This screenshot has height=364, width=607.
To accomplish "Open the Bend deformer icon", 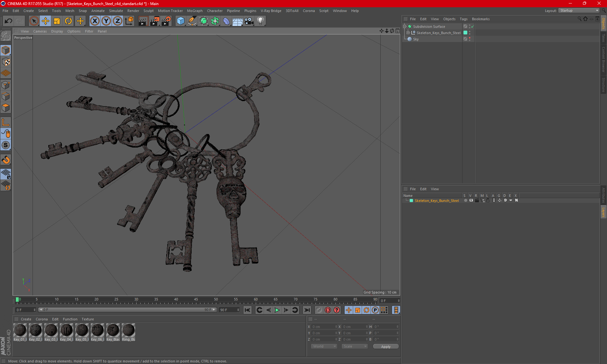I will point(226,21).
